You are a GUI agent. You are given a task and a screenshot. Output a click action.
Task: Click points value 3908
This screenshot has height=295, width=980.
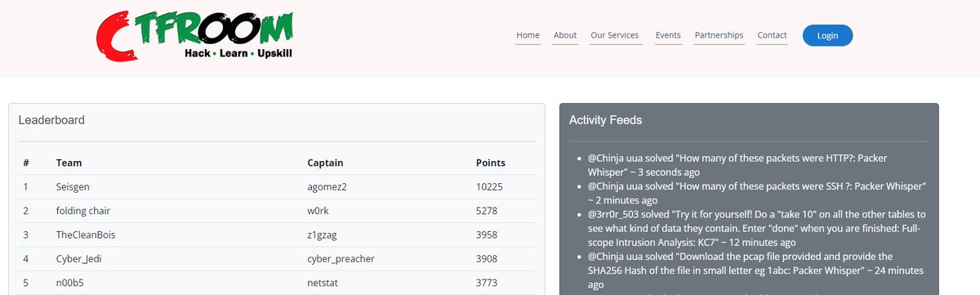487,259
